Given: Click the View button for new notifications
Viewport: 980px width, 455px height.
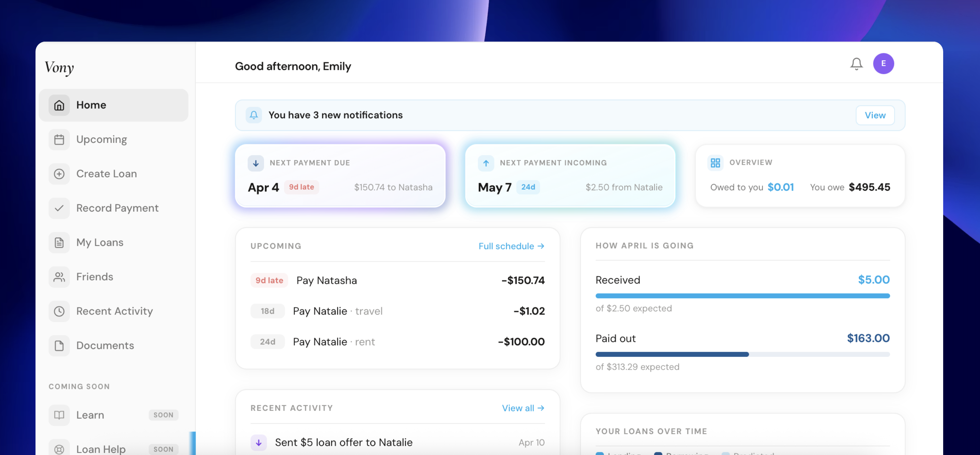Looking at the screenshot, I should coord(875,115).
